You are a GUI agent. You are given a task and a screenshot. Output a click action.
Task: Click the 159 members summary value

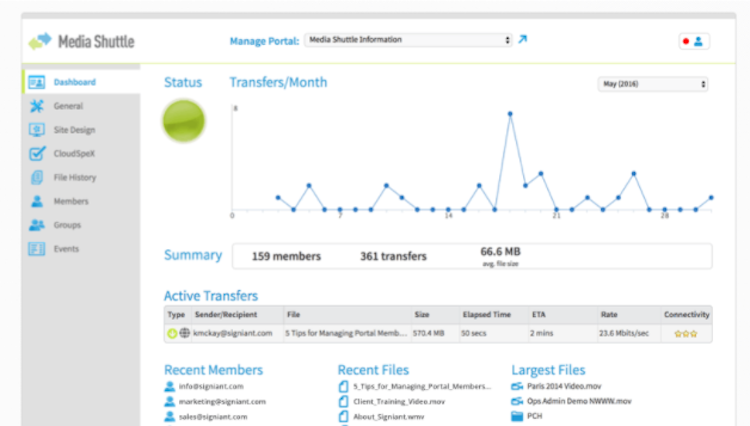(286, 257)
